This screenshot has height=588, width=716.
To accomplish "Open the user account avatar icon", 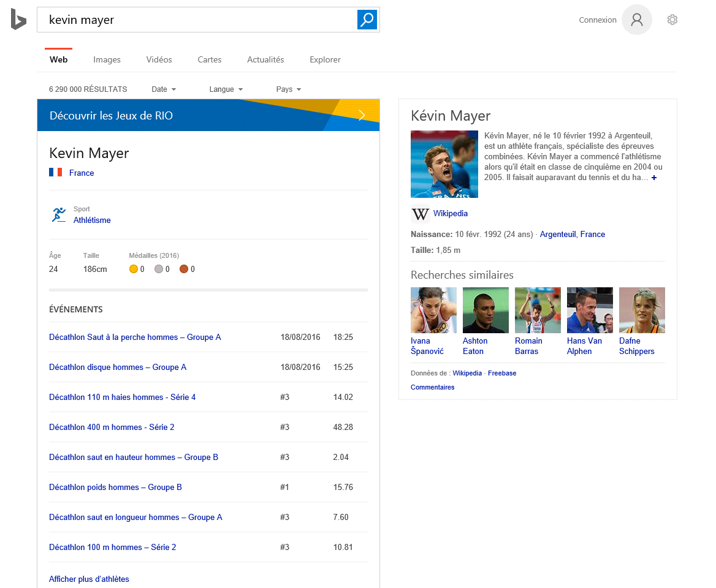I will (x=636, y=20).
